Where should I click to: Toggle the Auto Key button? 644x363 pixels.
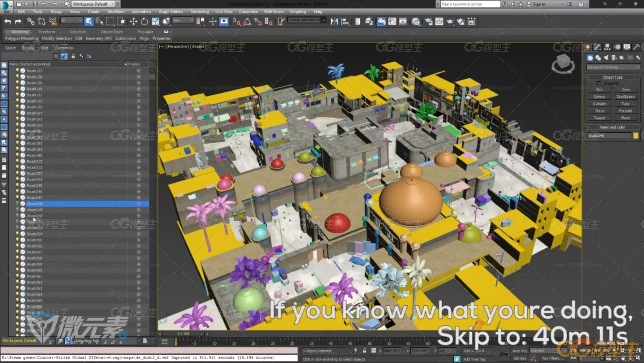519,351
